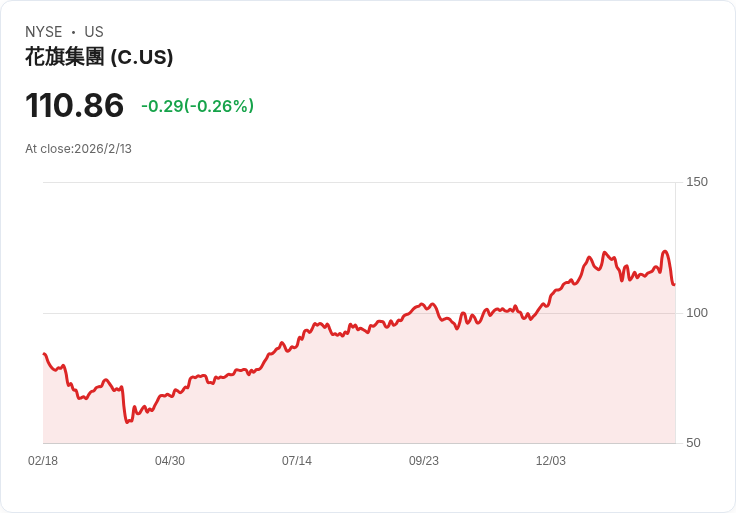736x513 pixels.
Task: Click the 50 y-axis label
Action: point(693,443)
